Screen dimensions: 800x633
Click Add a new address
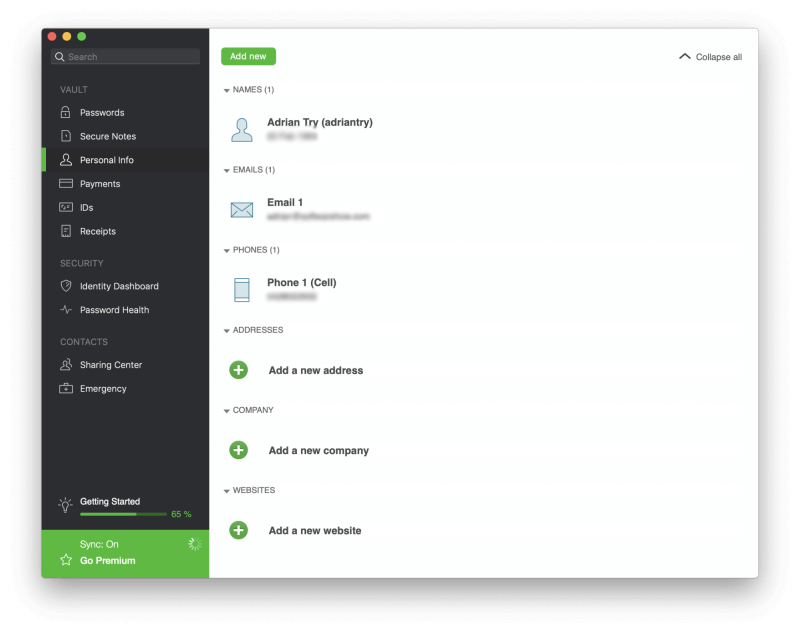316,370
